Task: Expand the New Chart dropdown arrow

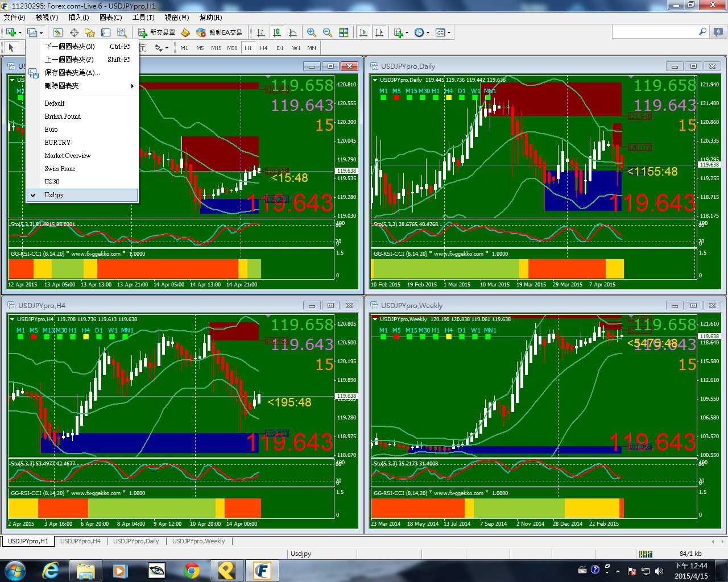Action: [19, 32]
